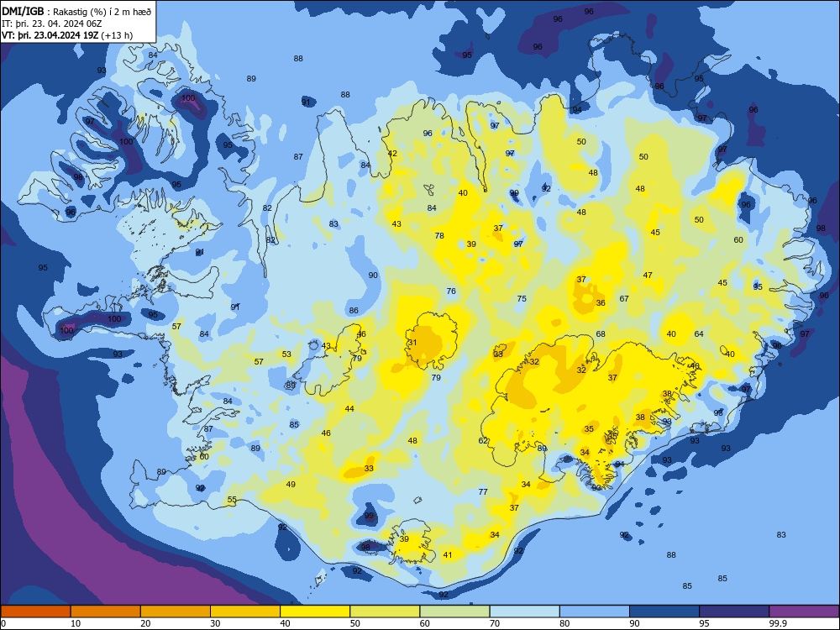840x630 pixels.
Task: Click the humidity value '78' on the map
Action: pos(439,235)
